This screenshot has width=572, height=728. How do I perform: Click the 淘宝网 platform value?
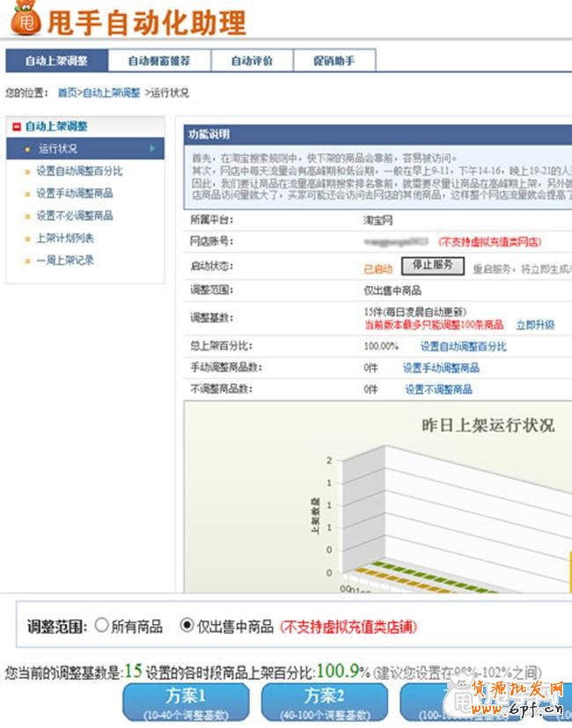pos(378,221)
